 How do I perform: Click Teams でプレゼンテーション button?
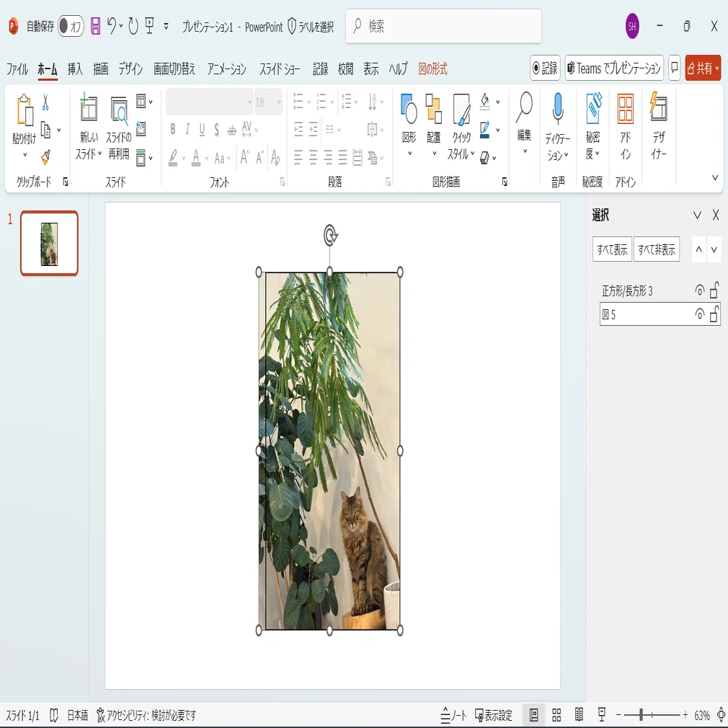tap(614, 68)
